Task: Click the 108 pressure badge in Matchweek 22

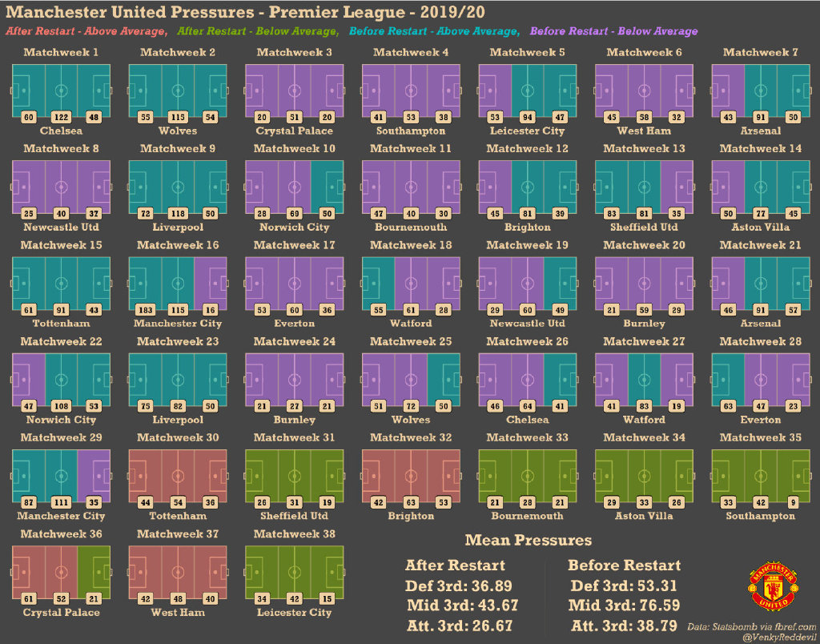Action: tap(61, 406)
